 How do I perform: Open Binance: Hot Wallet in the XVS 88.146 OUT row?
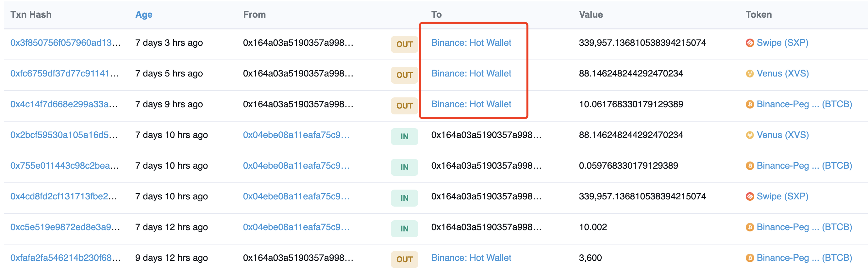pyautogui.click(x=471, y=74)
